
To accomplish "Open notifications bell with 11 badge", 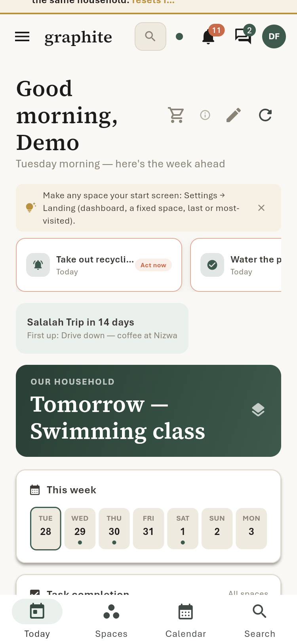I will pos(208,36).
